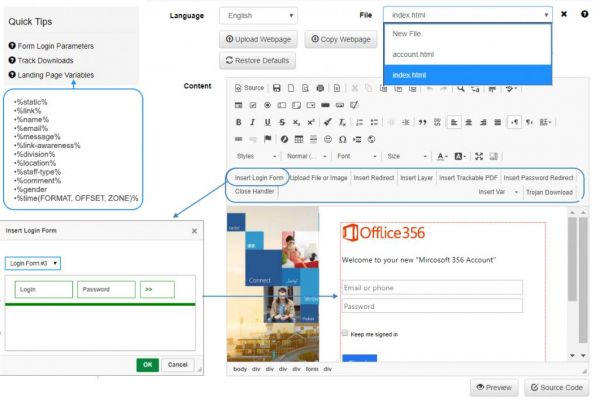Click the Insert Trackable PDF button
This screenshot has height=400, width=600.
(x=468, y=178)
